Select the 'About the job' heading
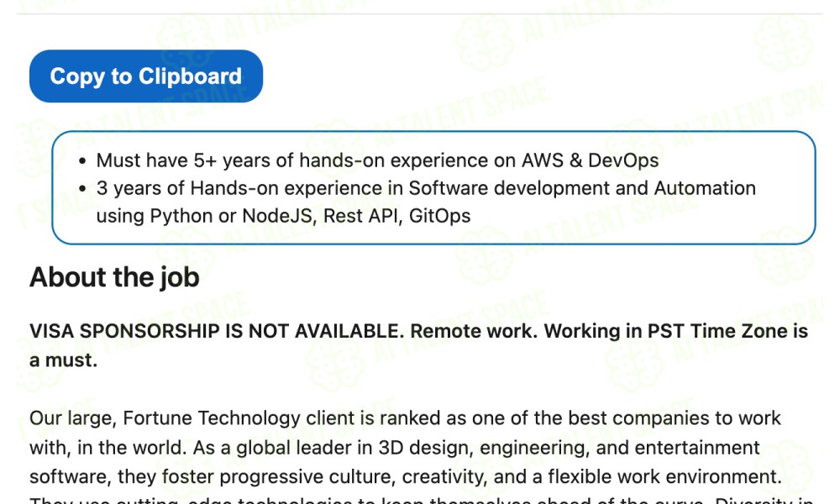840x504 pixels. tap(114, 277)
